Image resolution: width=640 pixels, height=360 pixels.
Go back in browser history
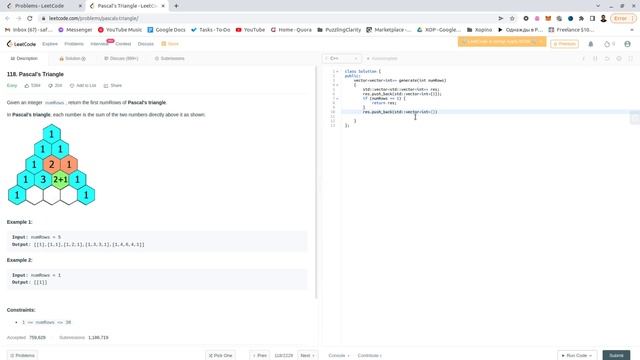[x=7, y=18]
